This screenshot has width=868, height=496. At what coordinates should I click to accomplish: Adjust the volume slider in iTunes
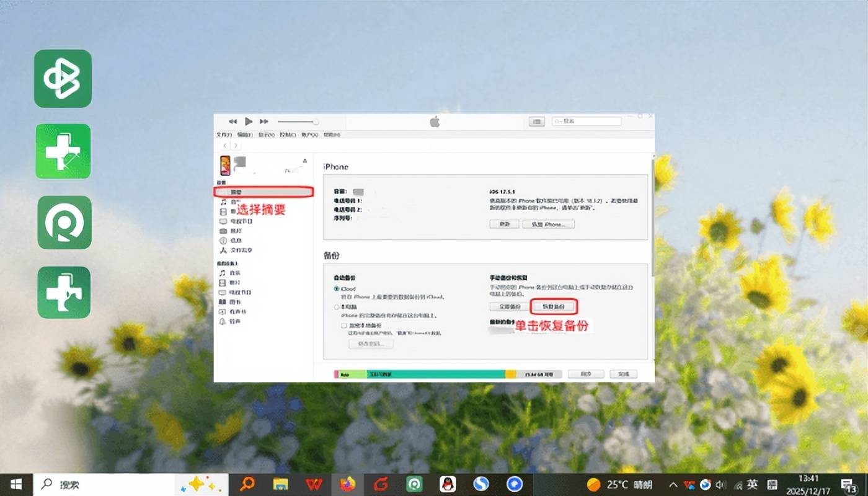(x=298, y=122)
